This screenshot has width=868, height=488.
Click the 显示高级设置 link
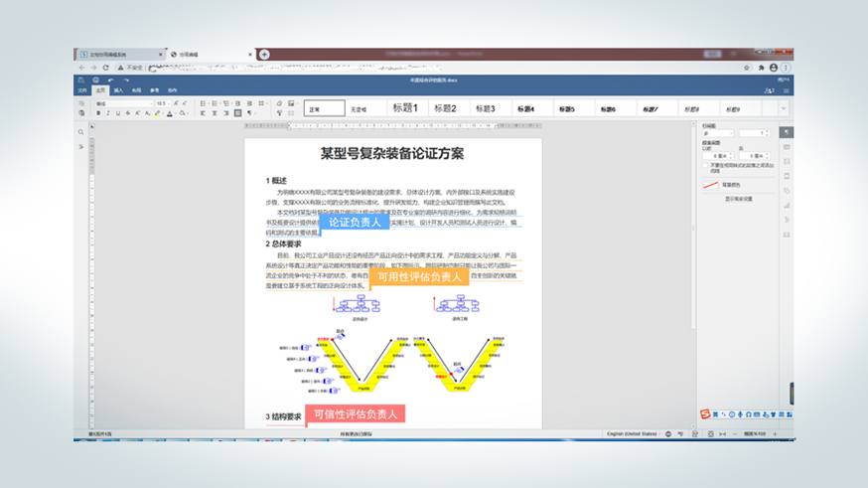tap(738, 199)
